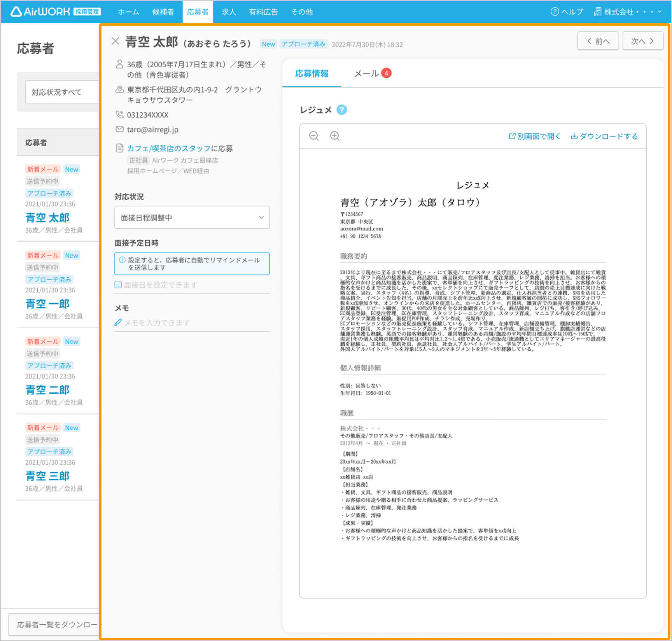
Task: Click the resume help question icon
Action: pos(341,110)
